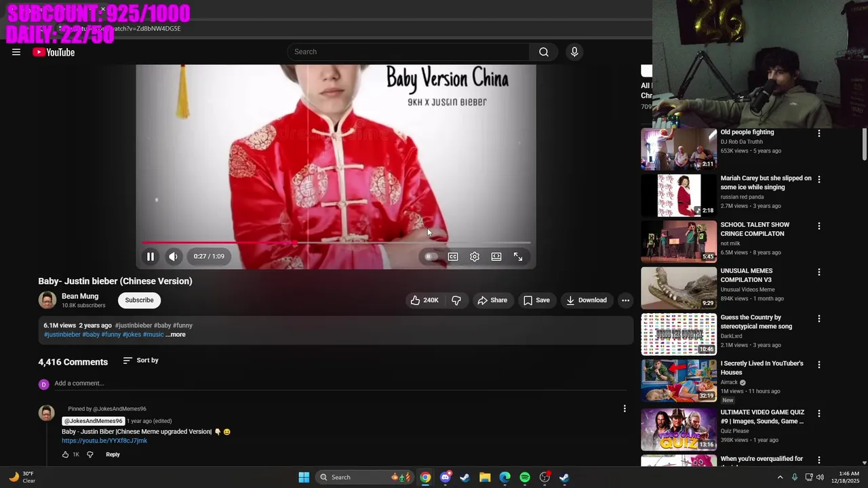
Task: Open the YouTube hamburger guide menu
Action: (x=16, y=52)
